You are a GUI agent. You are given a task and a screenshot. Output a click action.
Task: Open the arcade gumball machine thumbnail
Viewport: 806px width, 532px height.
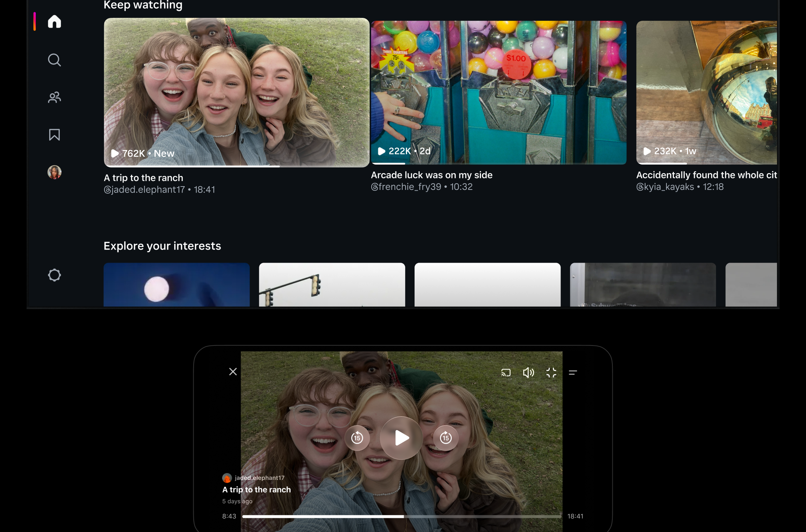pos(499,93)
